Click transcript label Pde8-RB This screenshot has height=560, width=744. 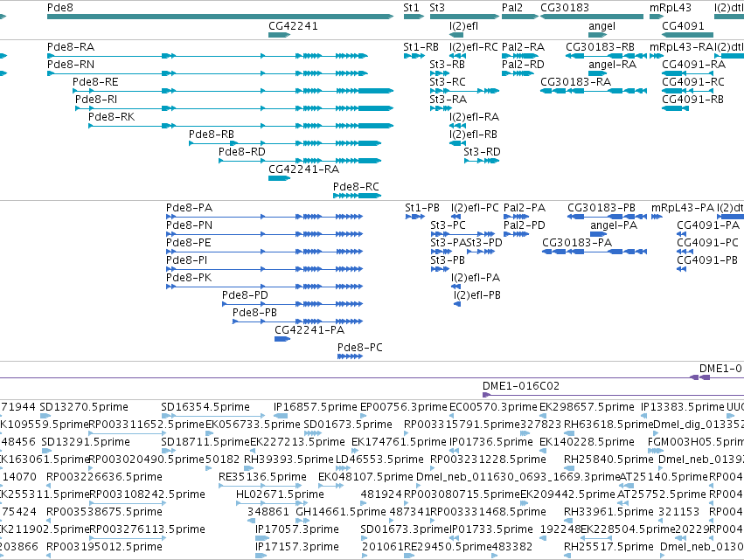point(212,135)
